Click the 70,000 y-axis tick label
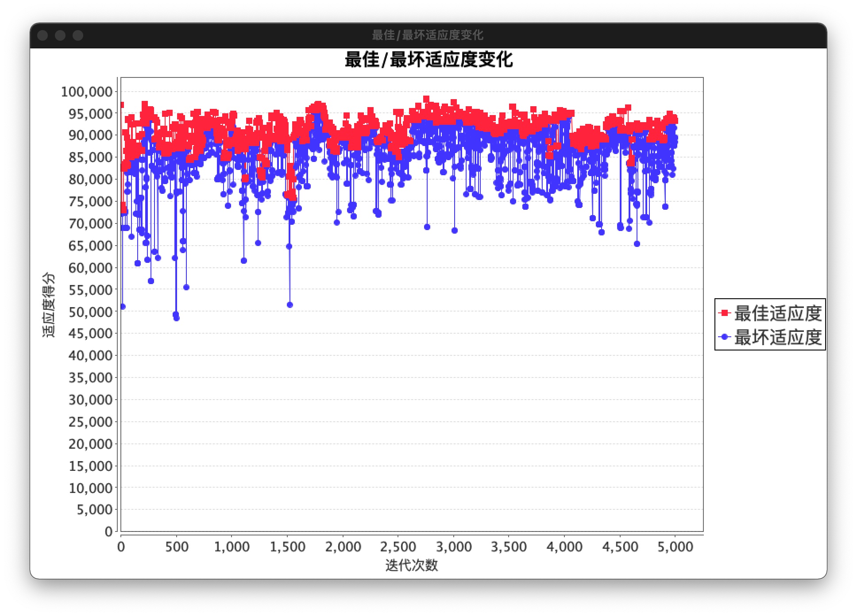Viewport: 857px width, 616px height. click(x=90, y=223)
